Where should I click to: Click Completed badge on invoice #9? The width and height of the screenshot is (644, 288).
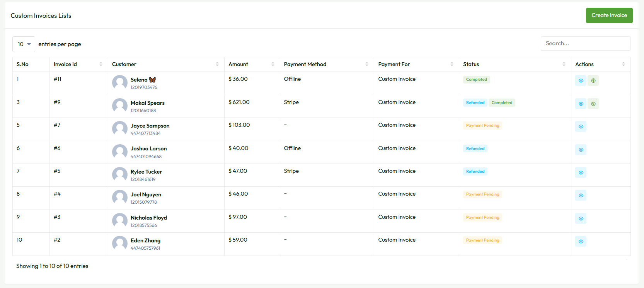(502, 102)
